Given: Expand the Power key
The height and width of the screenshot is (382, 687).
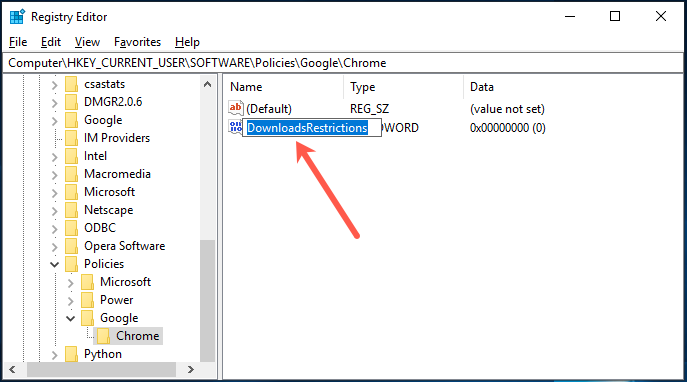Looking at the screenshot, I should (x=71, y=301).
